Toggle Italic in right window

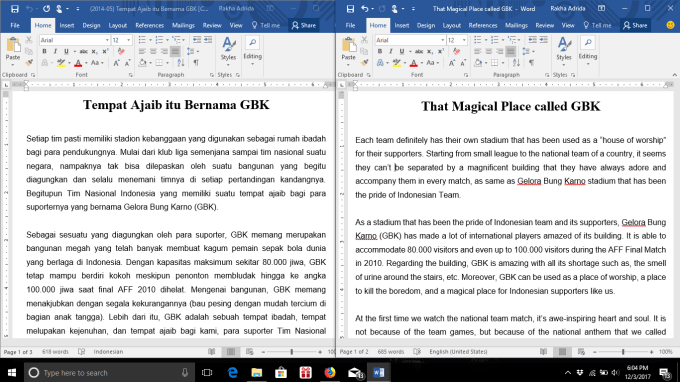coord(391,52)
